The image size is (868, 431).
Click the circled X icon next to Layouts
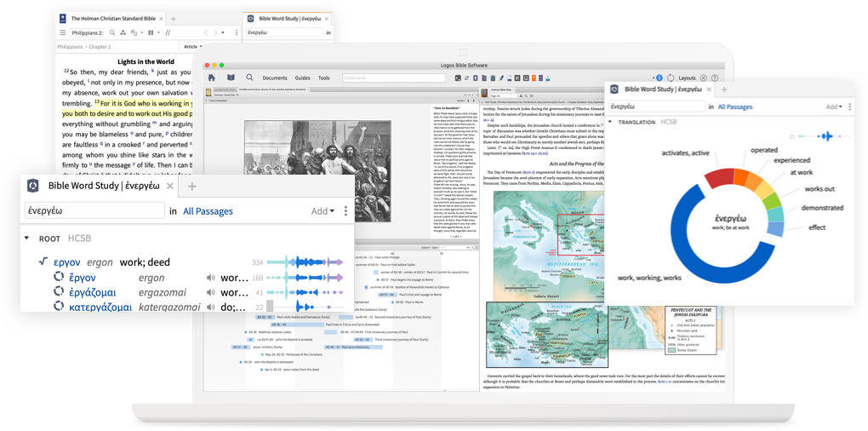coord(704,78)
